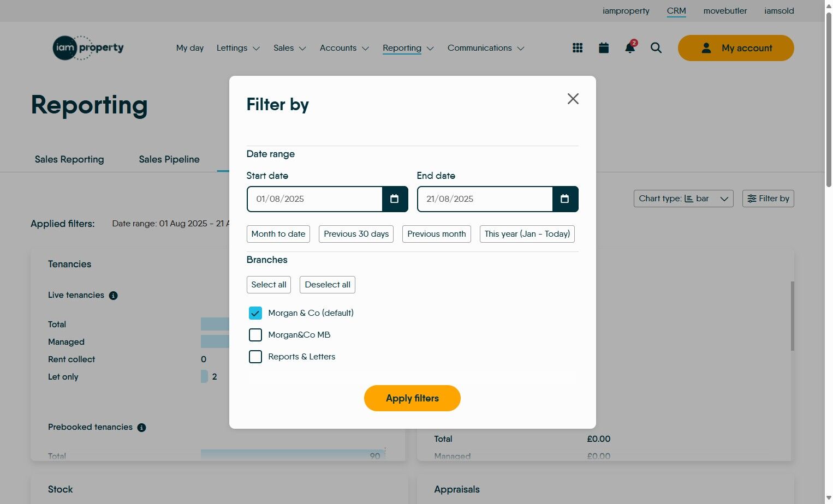
Task: Click the search magnifier icon
Action: [656, 48]
